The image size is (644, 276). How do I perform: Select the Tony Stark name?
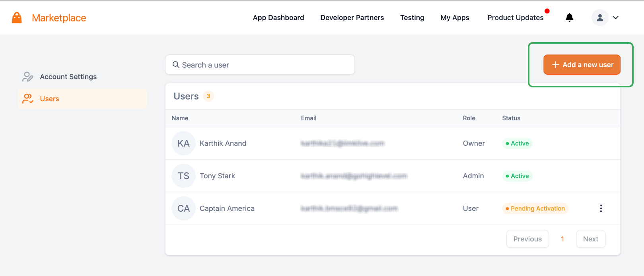(217, 176)
